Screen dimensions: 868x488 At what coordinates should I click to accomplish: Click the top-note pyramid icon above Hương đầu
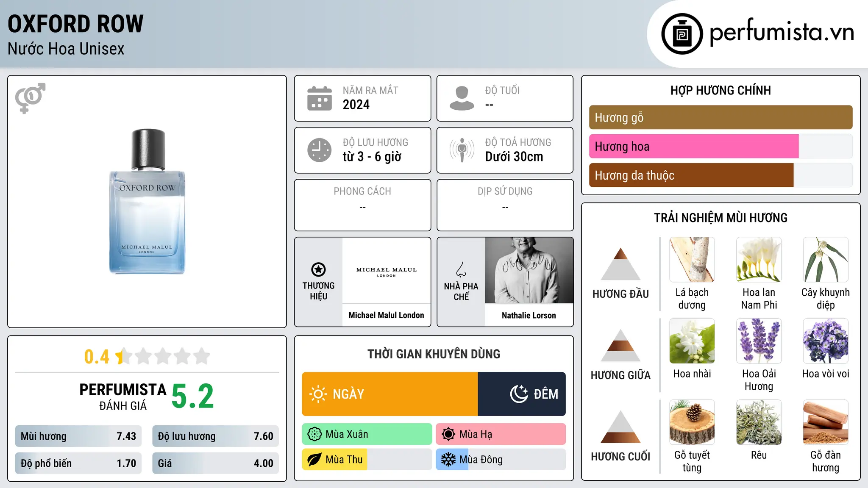point(620,263)
